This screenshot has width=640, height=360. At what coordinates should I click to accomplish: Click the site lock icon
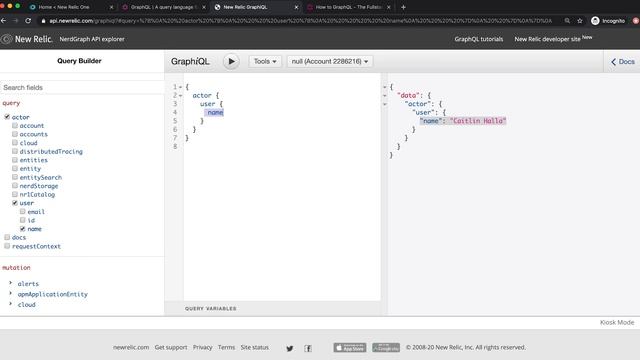click(43, 21)
